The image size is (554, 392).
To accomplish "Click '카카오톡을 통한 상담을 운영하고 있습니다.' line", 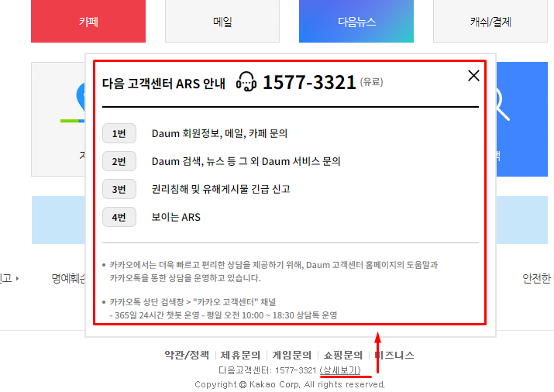I will (x=184, y=278).
